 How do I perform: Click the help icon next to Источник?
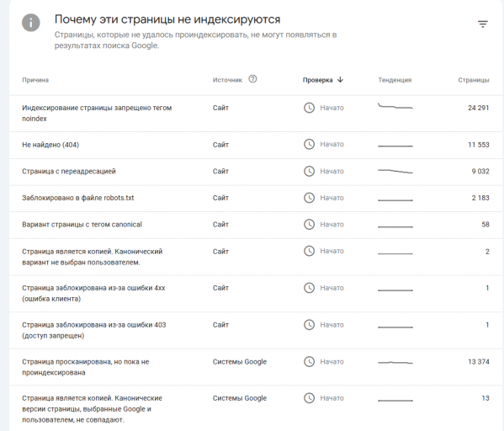coord(252,79)
